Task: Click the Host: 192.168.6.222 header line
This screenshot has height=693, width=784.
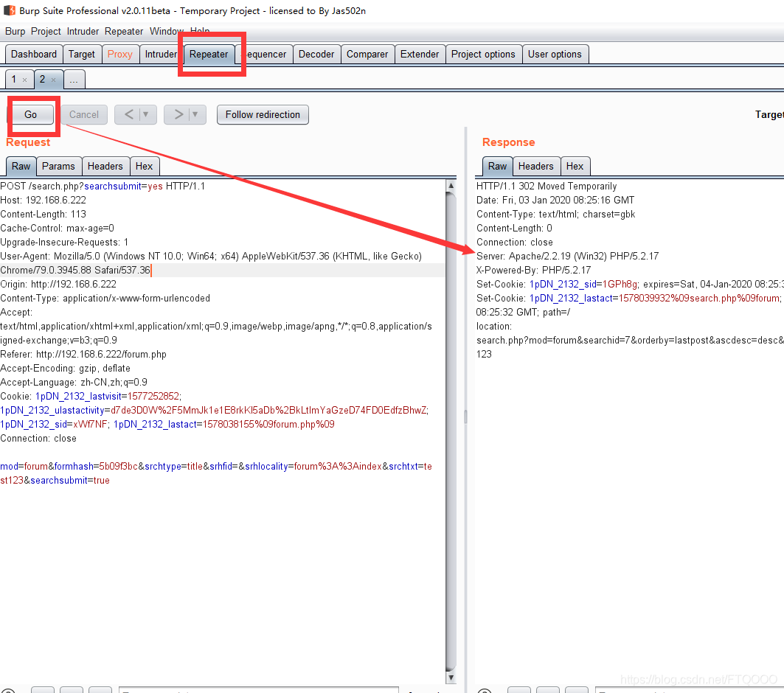Action: [x=43, y=200]
